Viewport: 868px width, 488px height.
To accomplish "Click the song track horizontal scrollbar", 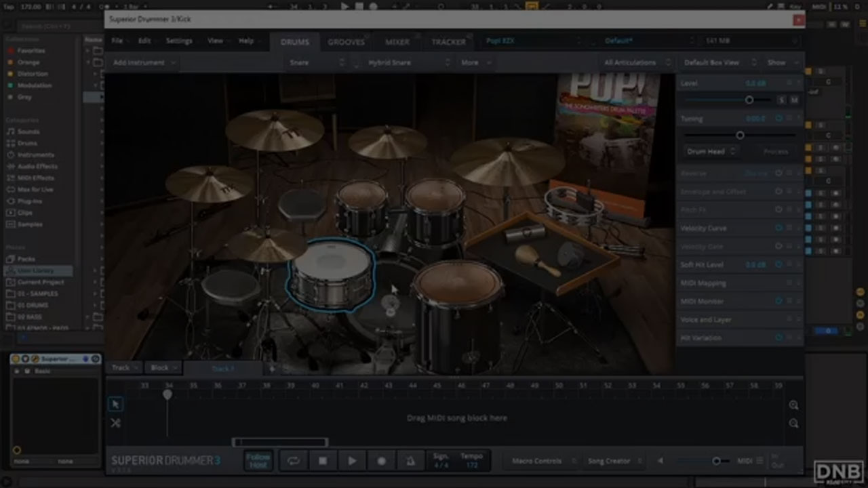I will (x=280, y=443).
